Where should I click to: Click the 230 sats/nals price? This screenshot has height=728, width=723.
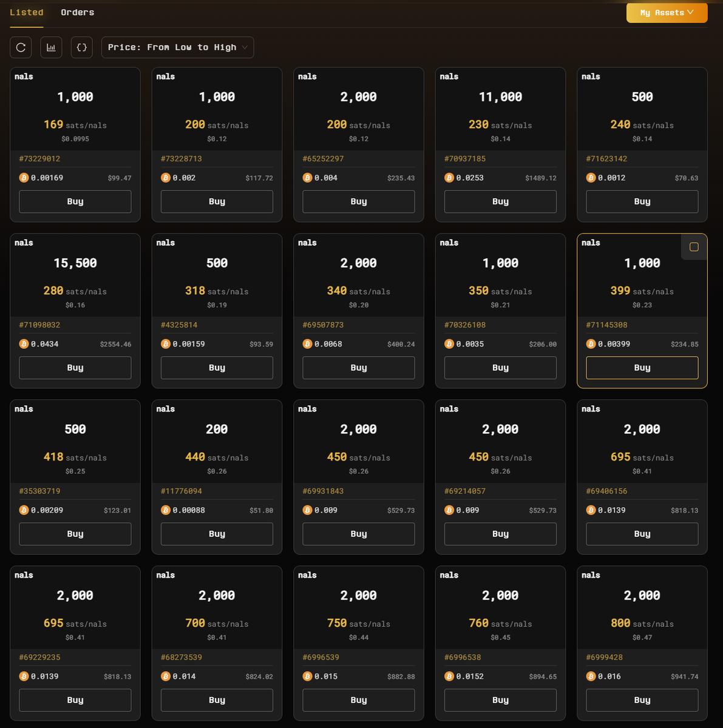pyautogui.click(x=500, y=125)
